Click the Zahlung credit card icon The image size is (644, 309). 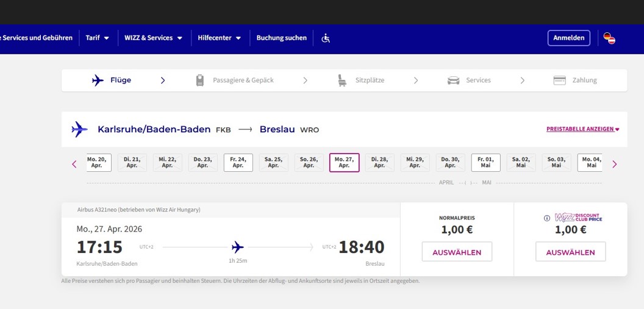point(559,80)
